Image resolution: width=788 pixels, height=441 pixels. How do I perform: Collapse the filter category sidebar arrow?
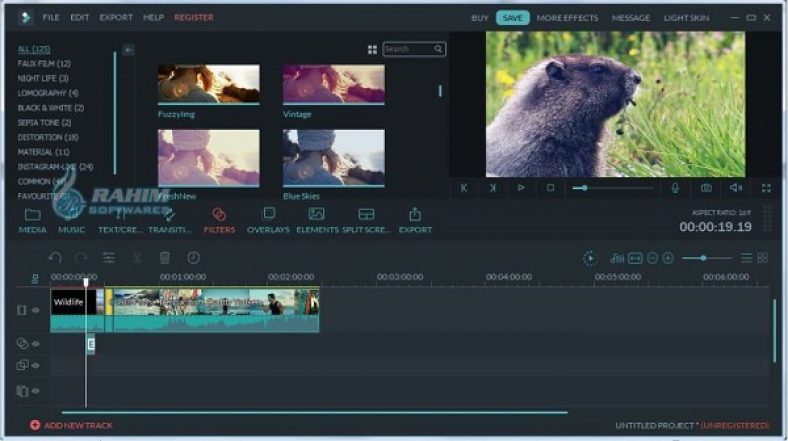[x=128, y=49]
